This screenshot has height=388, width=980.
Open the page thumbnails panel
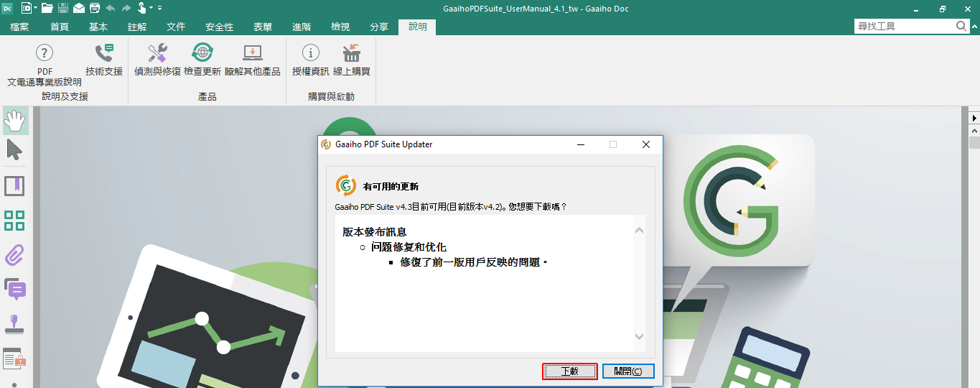[x=14, y=221]
